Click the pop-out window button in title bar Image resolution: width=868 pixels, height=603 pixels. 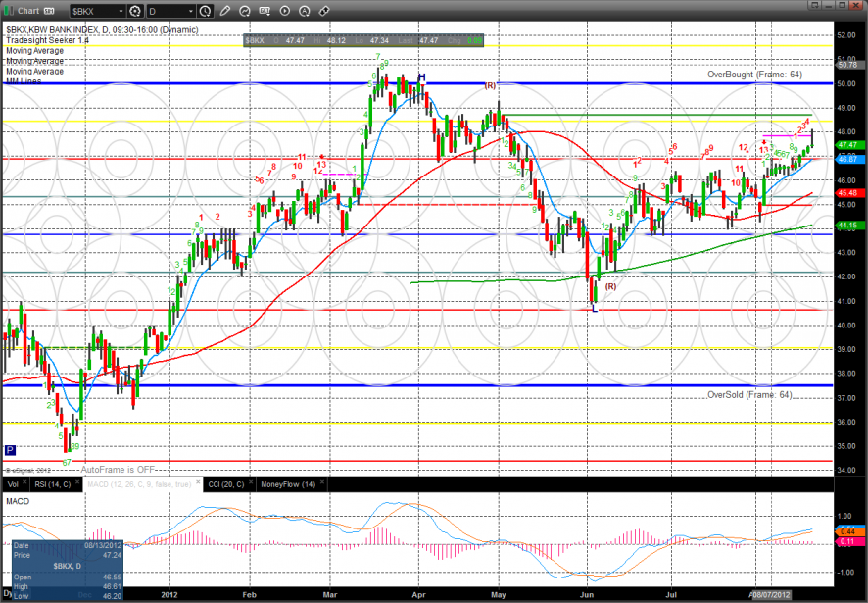click(814, 5)
